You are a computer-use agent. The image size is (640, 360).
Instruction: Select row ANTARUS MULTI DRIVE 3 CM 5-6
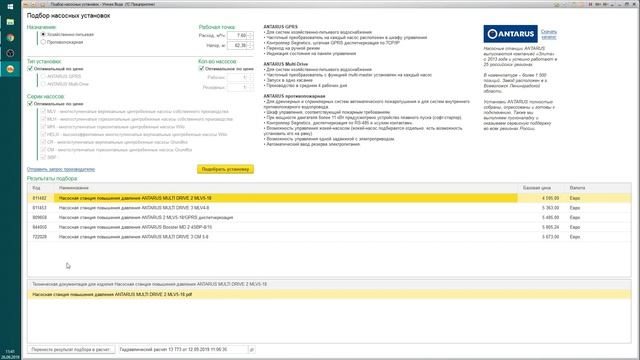[329, 237]
